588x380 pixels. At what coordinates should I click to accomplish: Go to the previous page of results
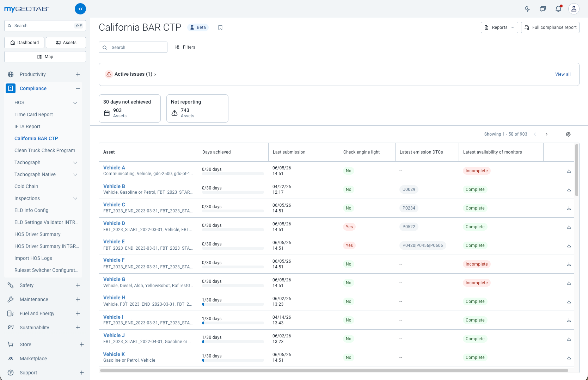coord(535,134)
